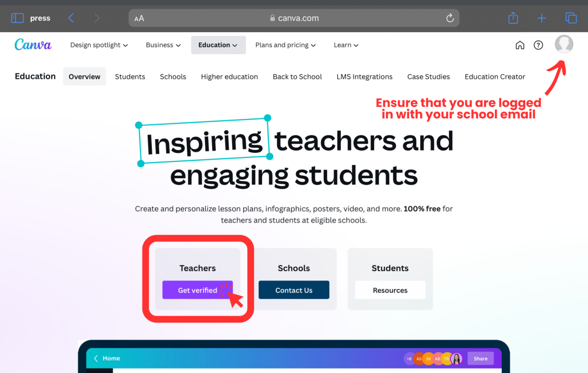The width and height of the screenshot is (588, 373).
Task: Select the SK collaborator avatar
Action: 428,359
